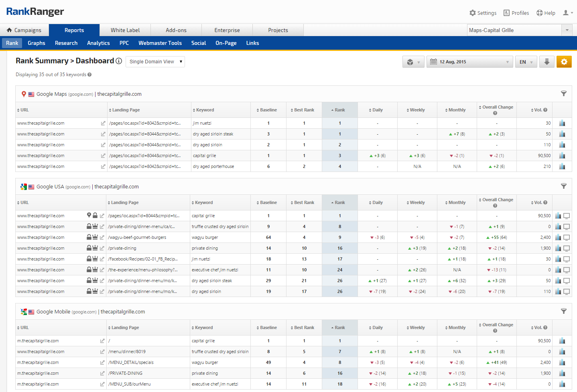Switch to the White Label tab

(x=125, y=30)
